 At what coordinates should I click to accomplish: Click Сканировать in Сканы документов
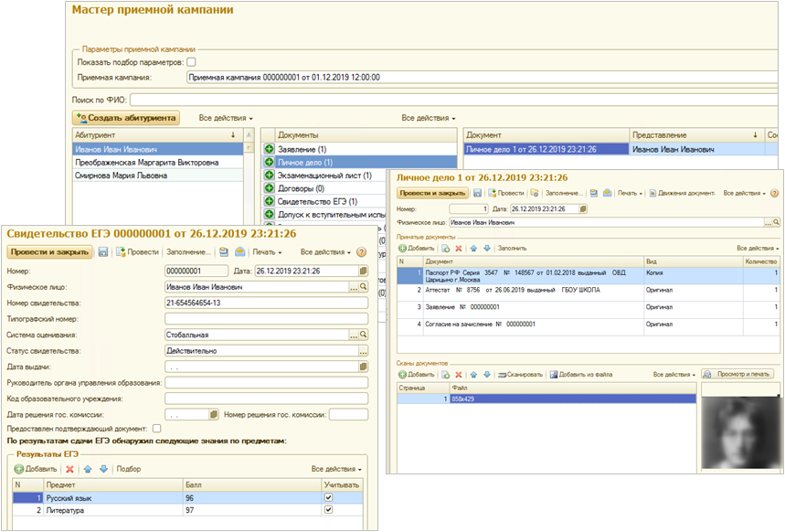520,374
